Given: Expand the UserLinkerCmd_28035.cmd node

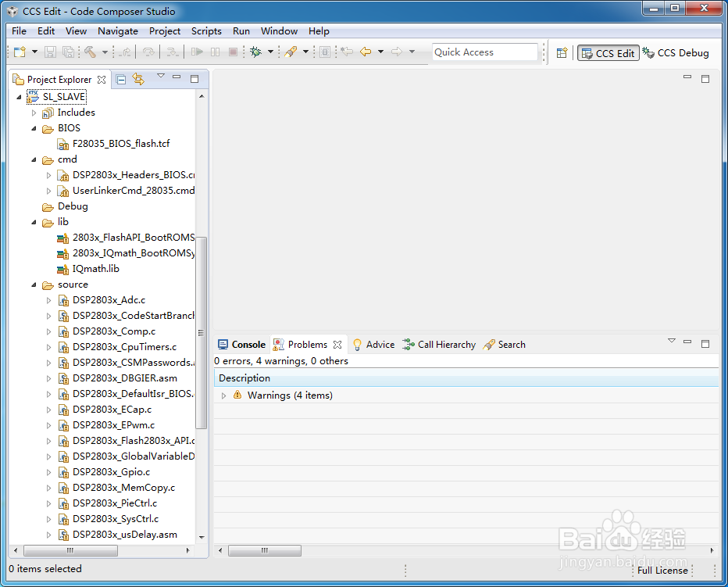Looking at the screenshot, I should [x=48, y=191].
